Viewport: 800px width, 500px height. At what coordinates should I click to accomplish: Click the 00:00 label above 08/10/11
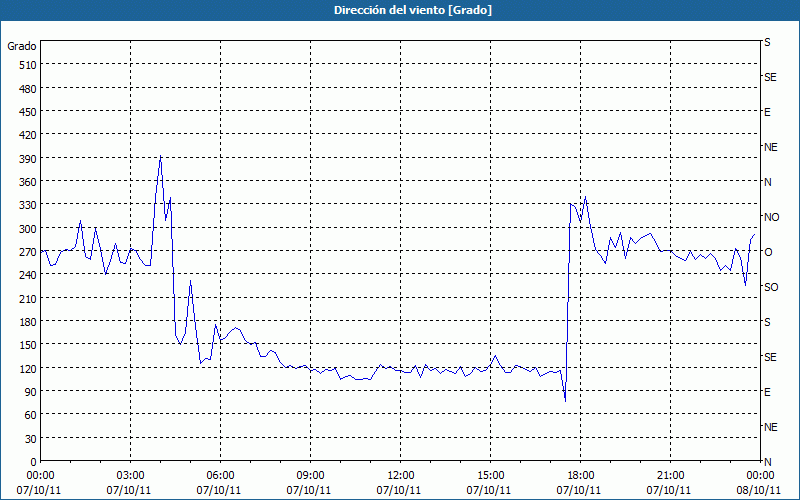tap(760, 476)
